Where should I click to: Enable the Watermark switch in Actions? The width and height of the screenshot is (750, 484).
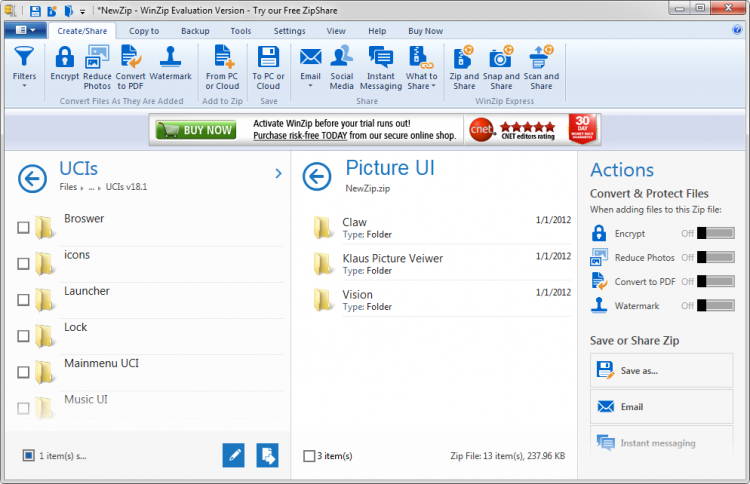716,305
